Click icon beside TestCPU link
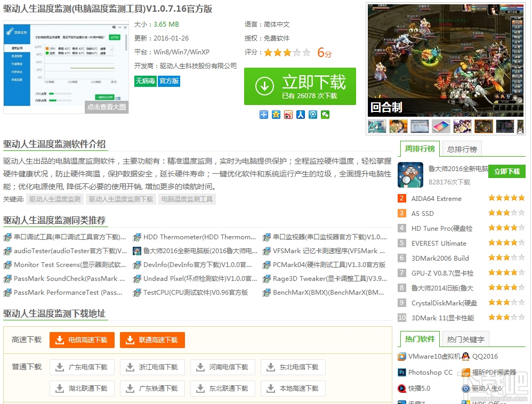 click(137, 293)
